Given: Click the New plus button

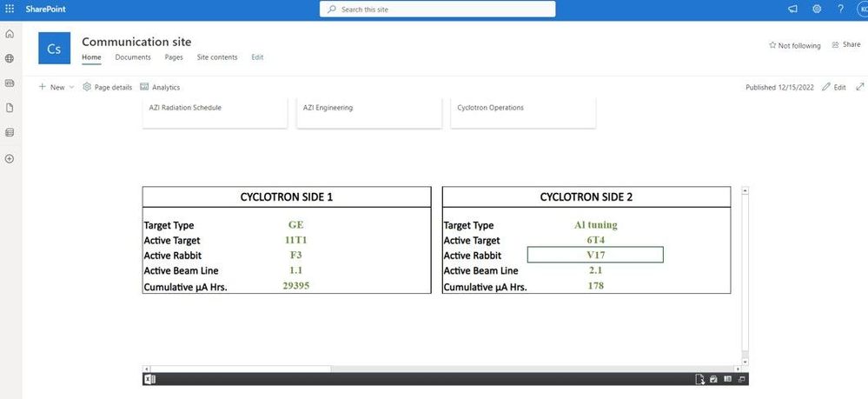Looking at the screenshot, I should [x=51, y=87].
